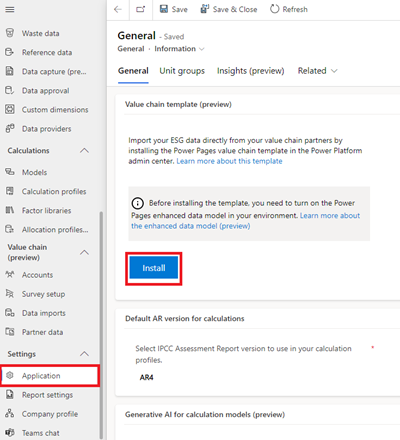Open the Teams chat icon
This screenshot has width=400, height=440.
[10, 432]
